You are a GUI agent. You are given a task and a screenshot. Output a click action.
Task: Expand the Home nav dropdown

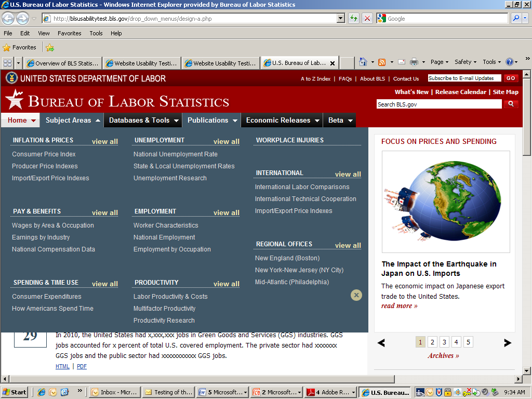point(34,121)
